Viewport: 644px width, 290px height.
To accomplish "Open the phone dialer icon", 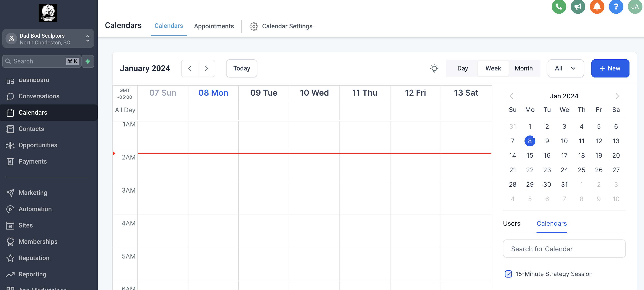I will (559, 7).
